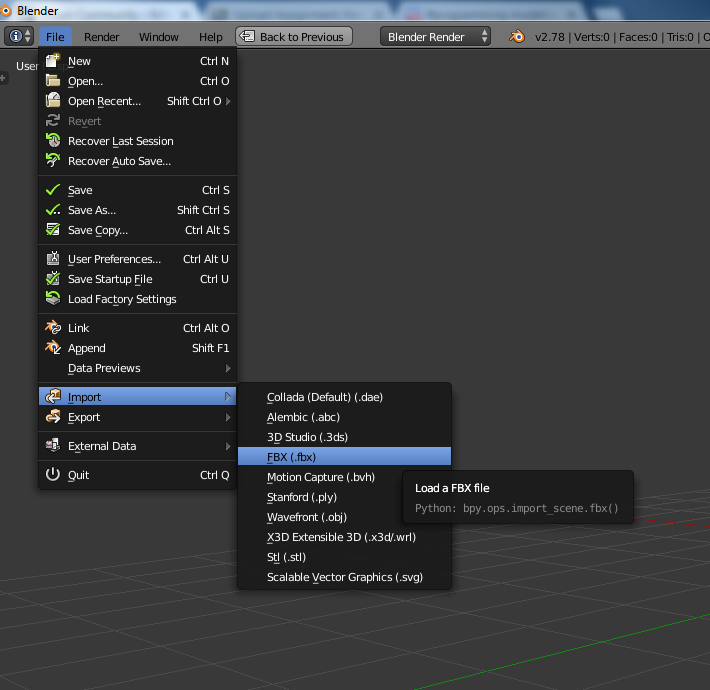Click the Ctrl N shortcut label
The height and width of the screenshot is (690, 710).
coord(214,61)
